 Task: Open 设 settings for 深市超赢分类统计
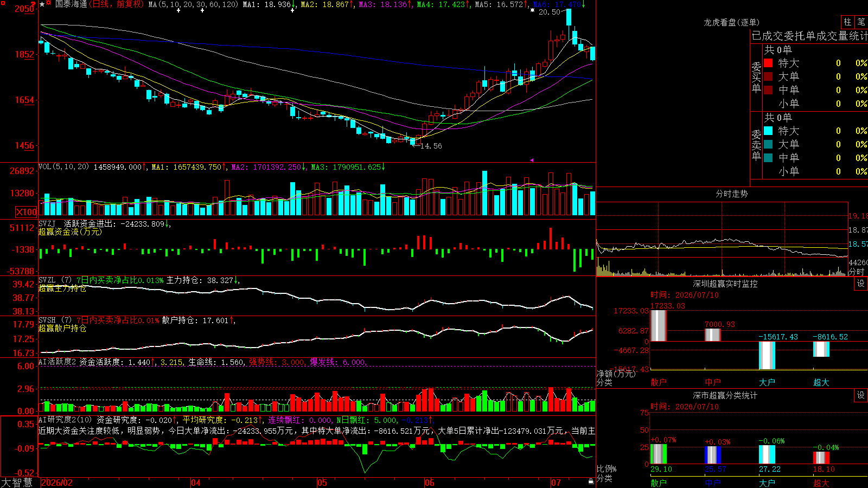click(x=861, y=395)
